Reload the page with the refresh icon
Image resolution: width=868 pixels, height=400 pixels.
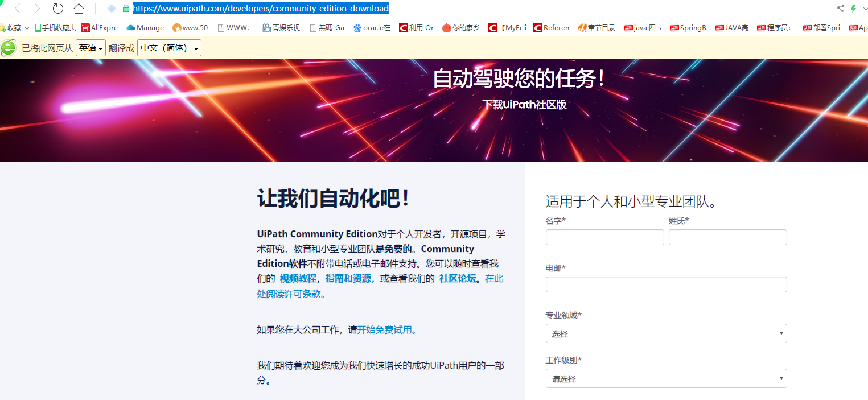tap(57, 9)
